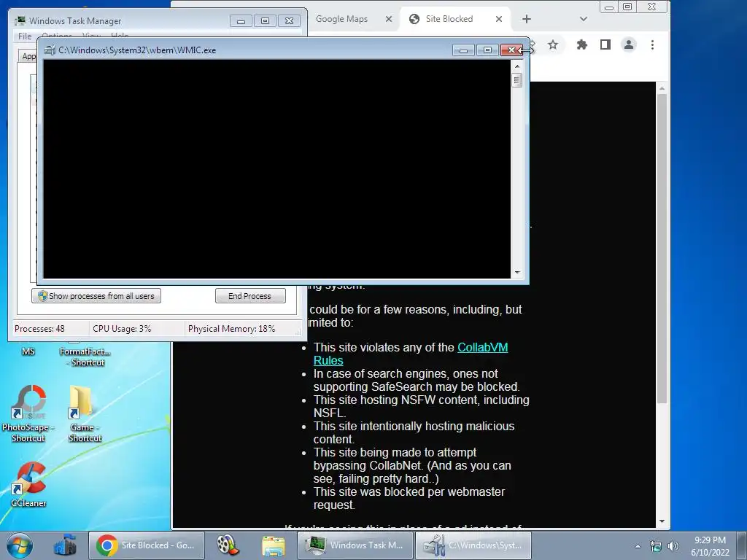The image size is (747, 560).
Task: Click WMIC window title bar icon
Action: tap(49, 50)
